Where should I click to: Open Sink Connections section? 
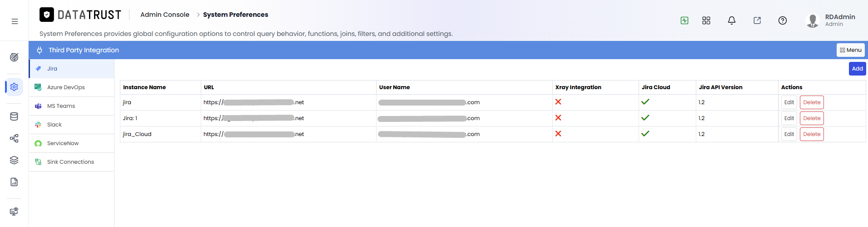tap(72, 162)
